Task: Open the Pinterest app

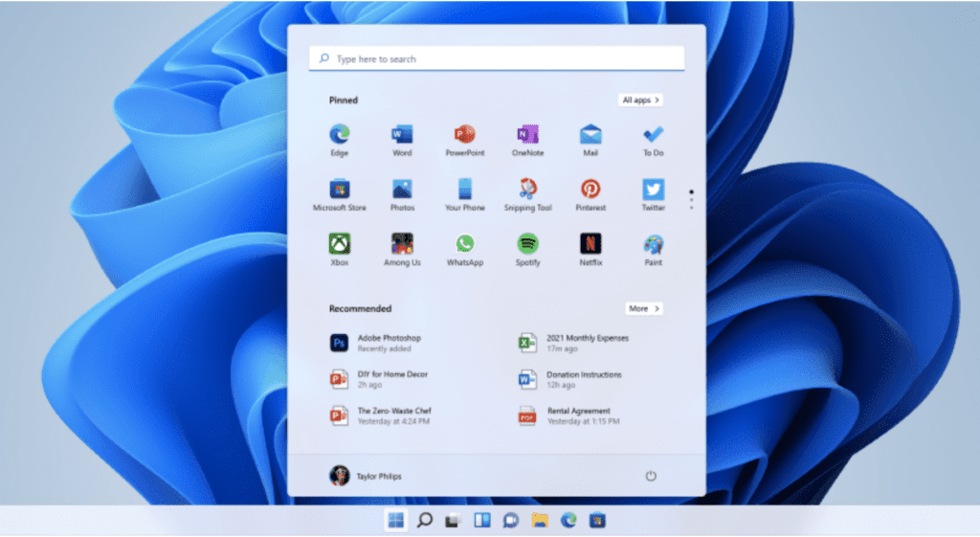Action: [x=590, y=195]
